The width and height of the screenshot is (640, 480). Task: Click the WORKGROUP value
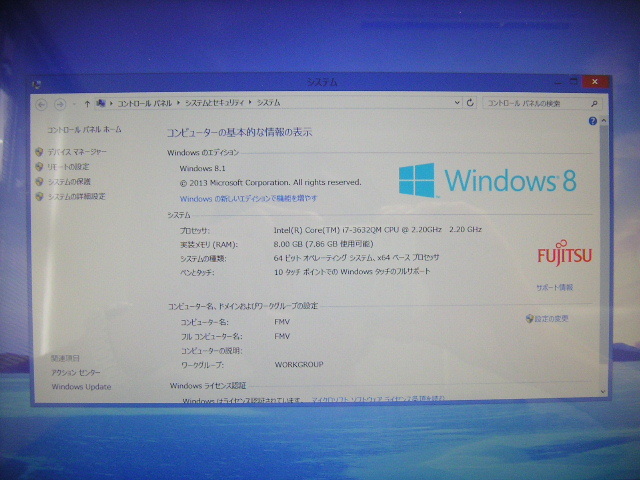tap(299, 364)
